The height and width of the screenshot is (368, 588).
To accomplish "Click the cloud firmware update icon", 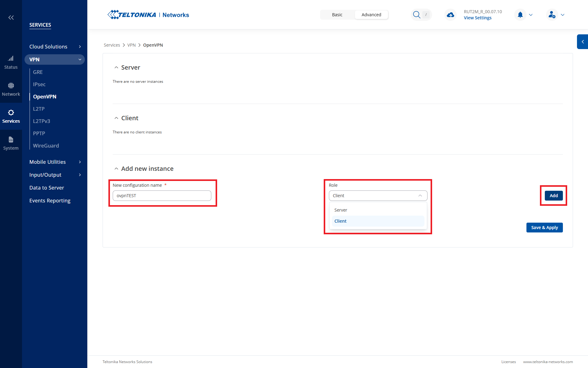I will 450,15.
